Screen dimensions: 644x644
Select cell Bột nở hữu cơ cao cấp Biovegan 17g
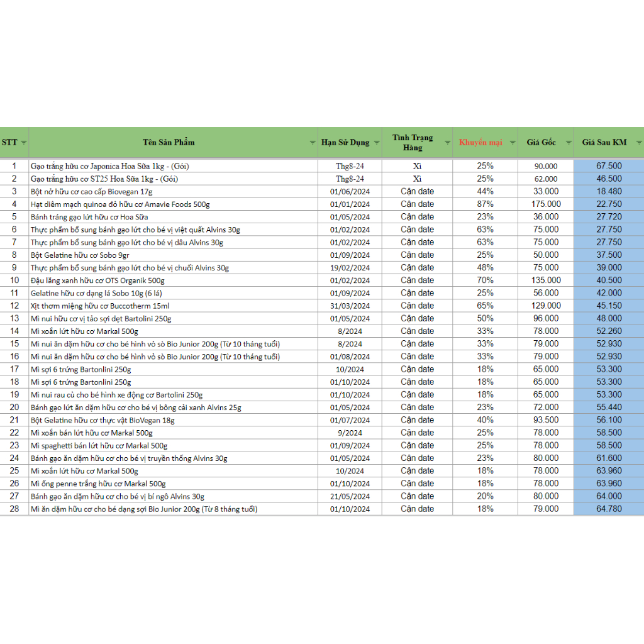pos(174,191)
